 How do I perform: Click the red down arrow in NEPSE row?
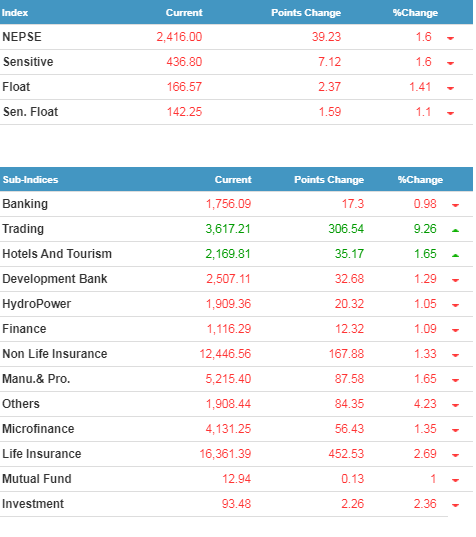pos(450,38)
